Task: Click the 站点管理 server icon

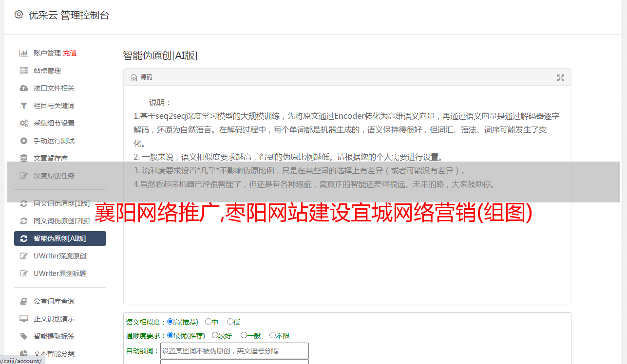Action: coord(23,71)
